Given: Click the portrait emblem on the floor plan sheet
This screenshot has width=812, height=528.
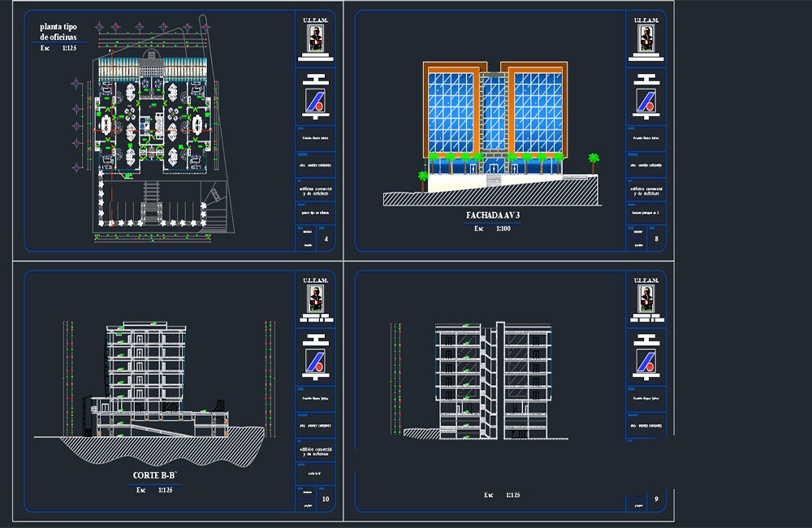Looking at the screenshot, I should [x=315, y=38].
